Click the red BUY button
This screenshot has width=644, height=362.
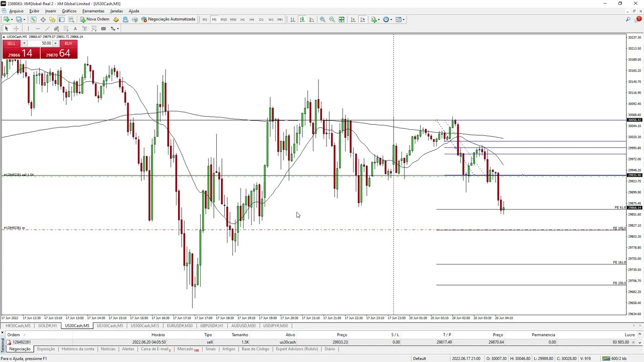click(x=68, y=44)
